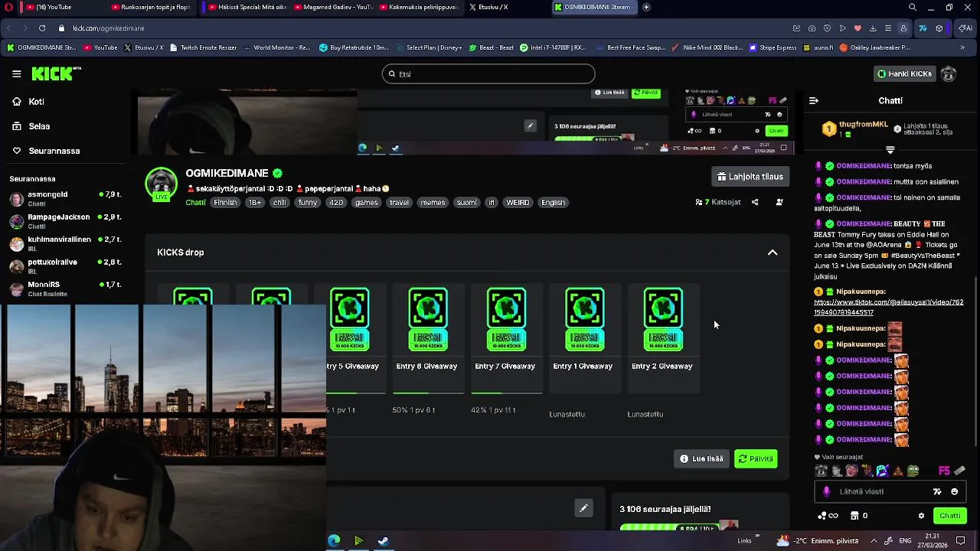Open the emoji picker in chat input
The width and height of the screenshot is (980, 551).
954,491
